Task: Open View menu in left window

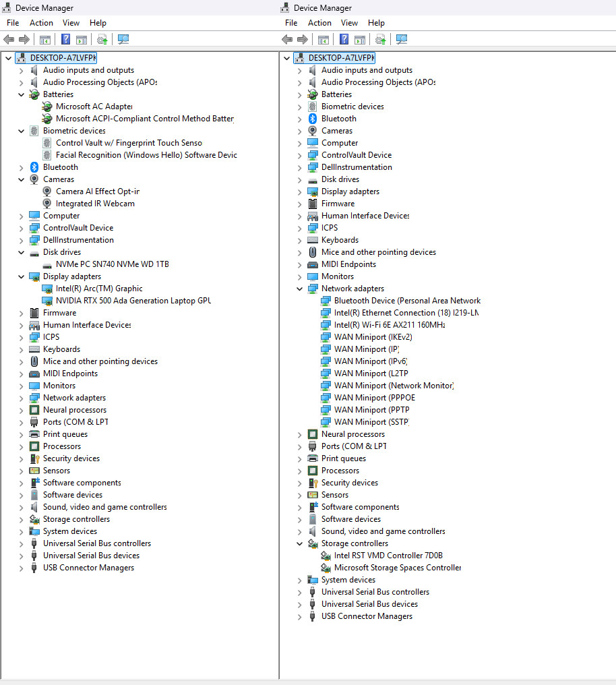Action: [x=71, y=23]
